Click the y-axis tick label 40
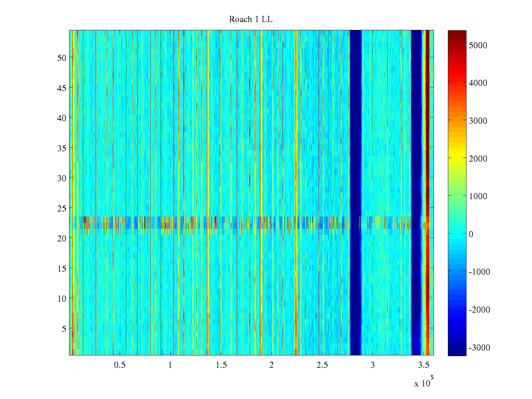The width and height of the screenshot is (532, 399). 62,118
